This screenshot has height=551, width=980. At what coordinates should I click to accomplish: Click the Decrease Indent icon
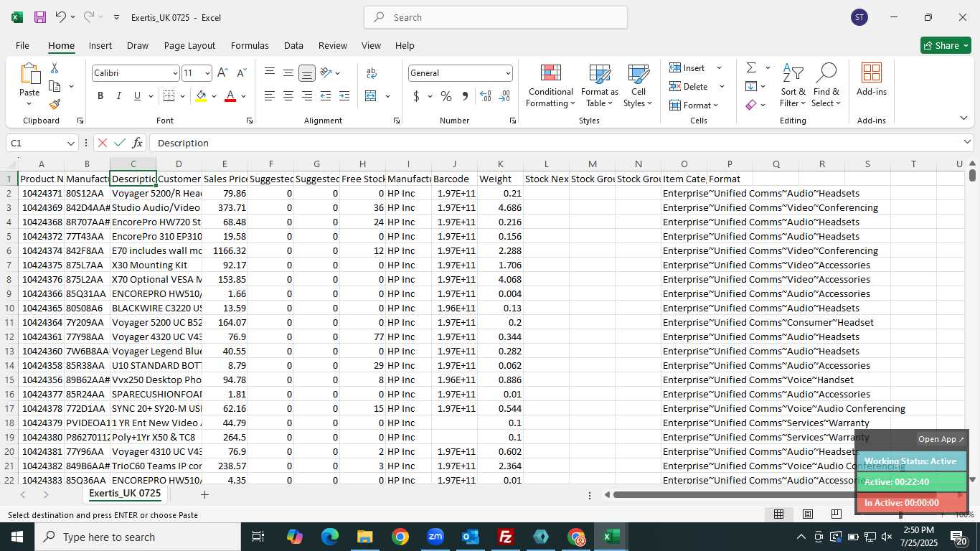click(x=326, y=96)
